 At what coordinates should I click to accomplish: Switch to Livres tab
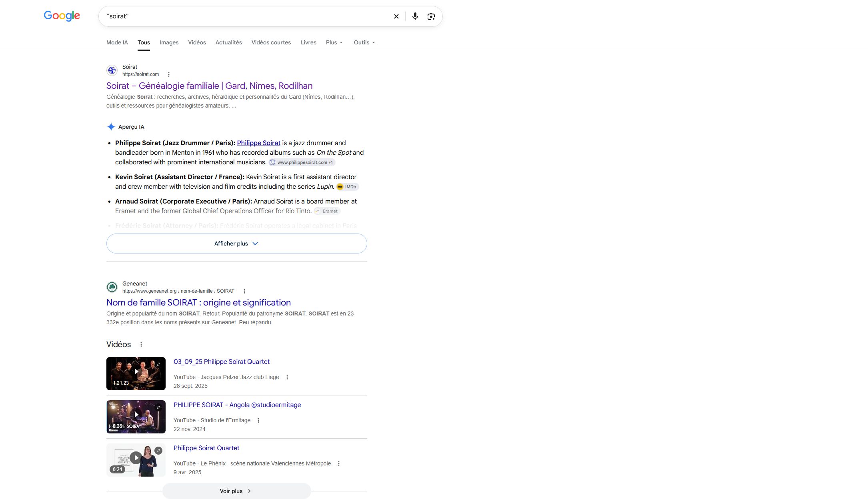[x=308, y=42]
